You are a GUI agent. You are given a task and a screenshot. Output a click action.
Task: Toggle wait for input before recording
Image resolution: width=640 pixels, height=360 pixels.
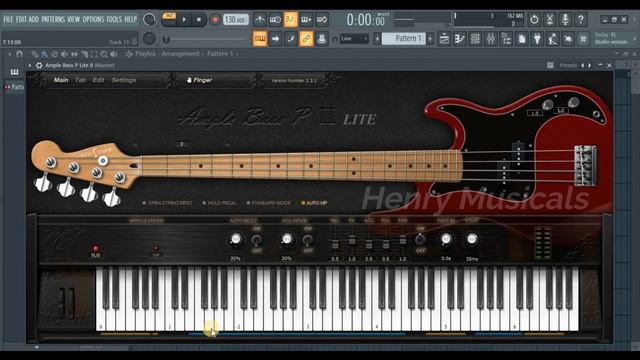275,19
